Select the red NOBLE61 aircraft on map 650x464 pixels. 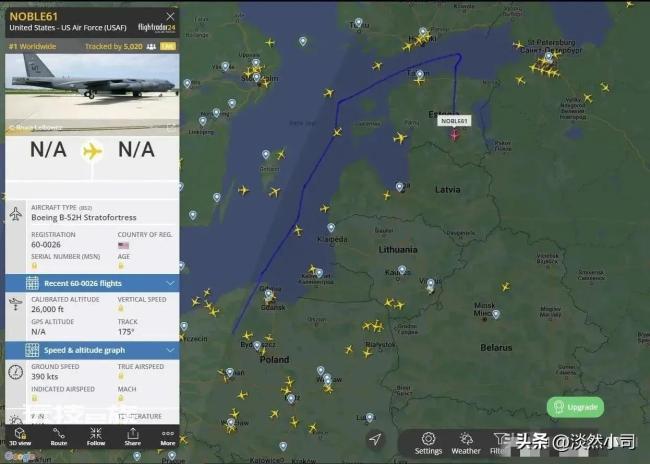tap(454, 135)
